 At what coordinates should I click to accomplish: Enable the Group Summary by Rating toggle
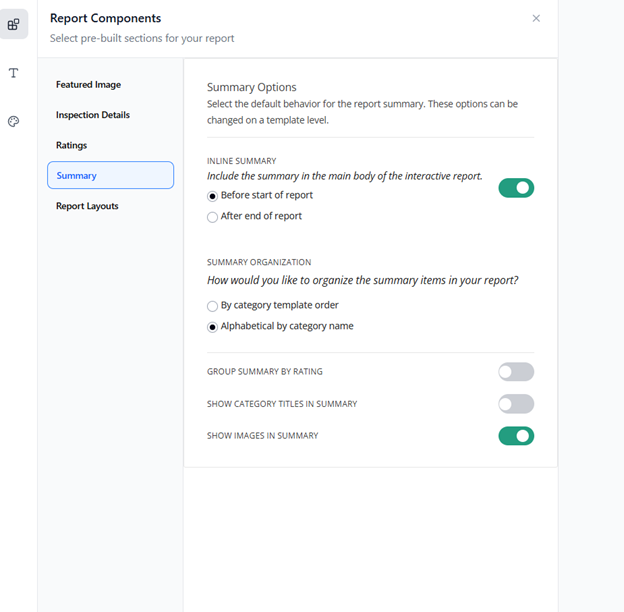tap(516, 372)
